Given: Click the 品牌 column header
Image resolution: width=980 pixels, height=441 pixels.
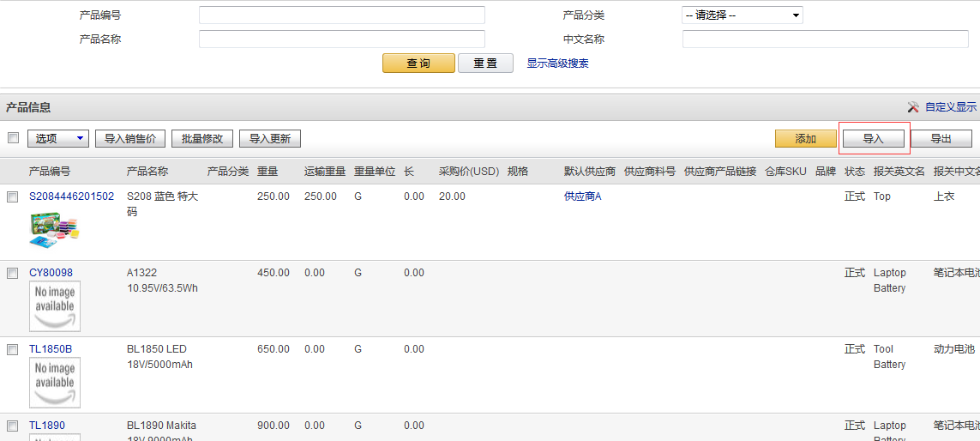Looking at the screenshot, I should click(826, 172).
